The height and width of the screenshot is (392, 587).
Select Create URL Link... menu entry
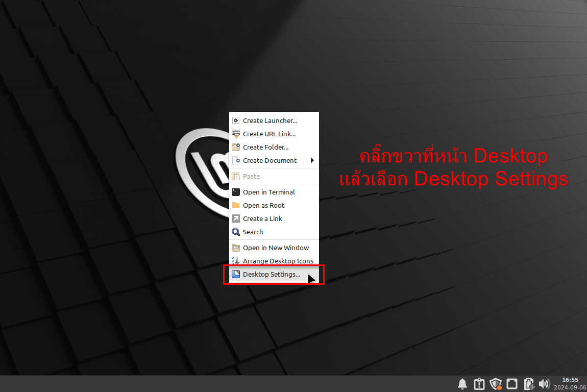coord(274,134)
